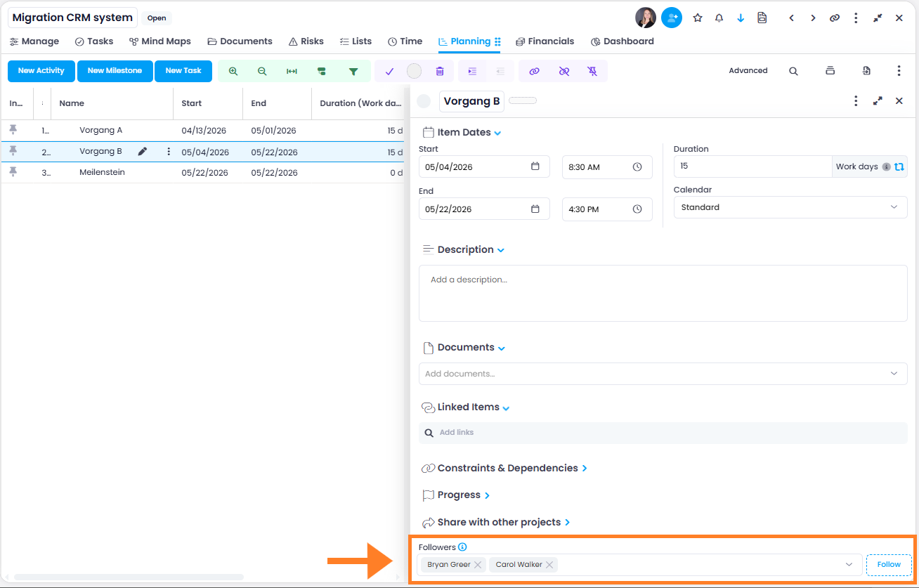Edit Vorgang B with pencil icon
Image resolution: width=919 pixels, height=588 pixels.
(x=143, y=151)
